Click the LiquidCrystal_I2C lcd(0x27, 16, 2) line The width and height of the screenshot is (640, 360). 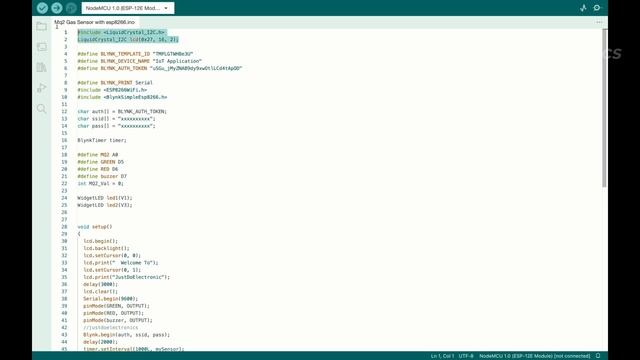[128, 40]
